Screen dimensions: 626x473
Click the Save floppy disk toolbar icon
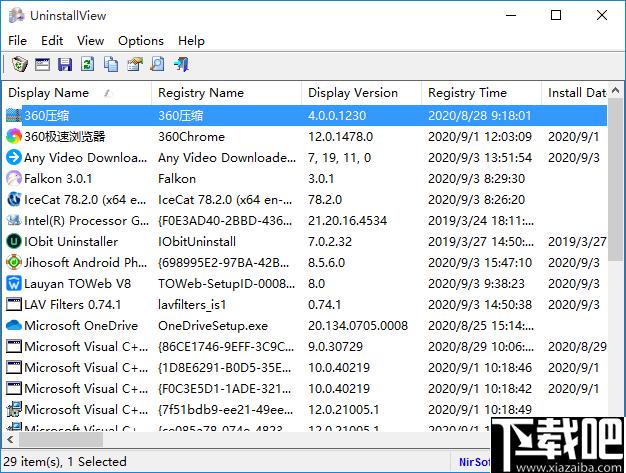tap(65, 65)
